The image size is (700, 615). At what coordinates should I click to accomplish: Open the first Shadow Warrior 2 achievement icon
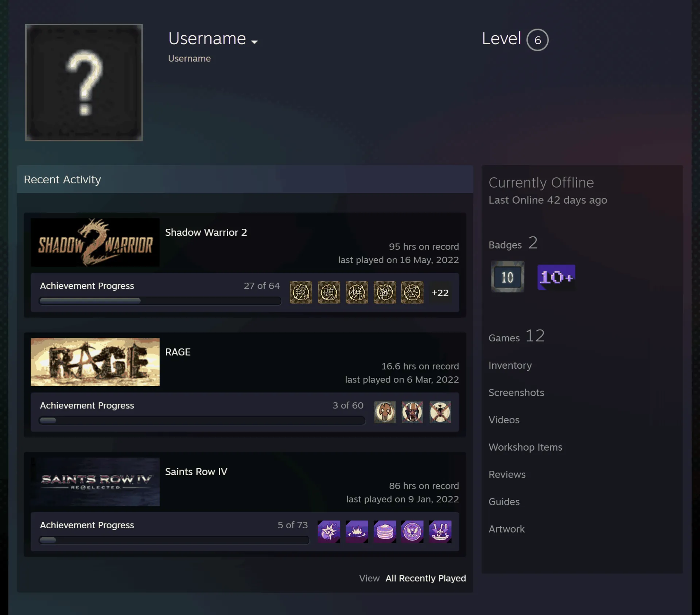click(301, 292)
